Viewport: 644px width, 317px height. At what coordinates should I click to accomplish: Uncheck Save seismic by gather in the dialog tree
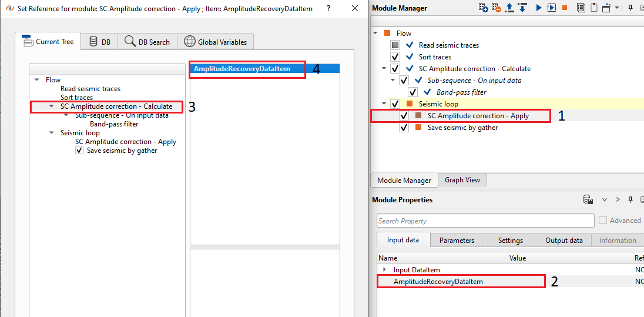(79, 151)
